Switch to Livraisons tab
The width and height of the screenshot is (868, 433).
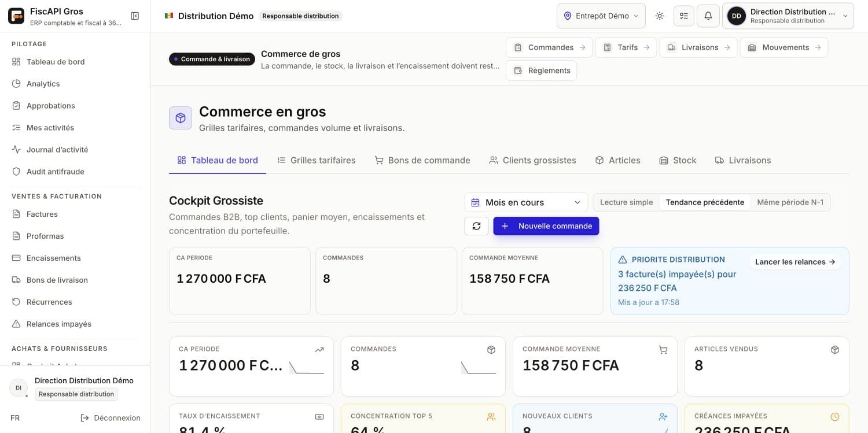(x=743, y=160)
